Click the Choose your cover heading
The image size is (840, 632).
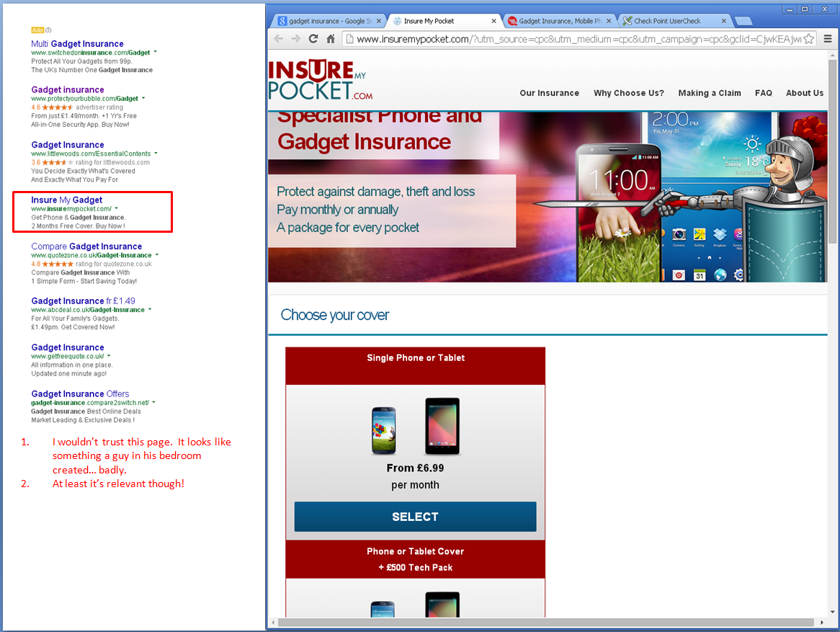pos(335,315)
